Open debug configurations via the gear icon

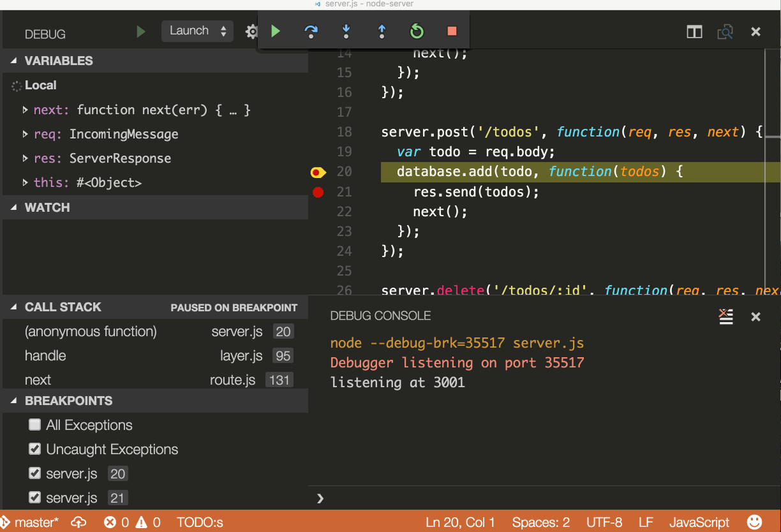(251, 31)
